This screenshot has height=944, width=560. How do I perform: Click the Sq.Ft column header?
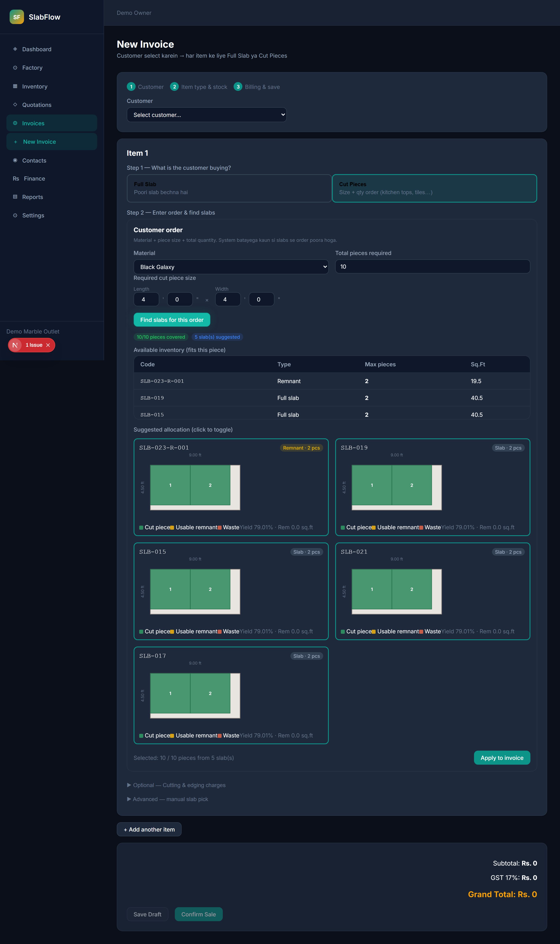coord(478,364)
